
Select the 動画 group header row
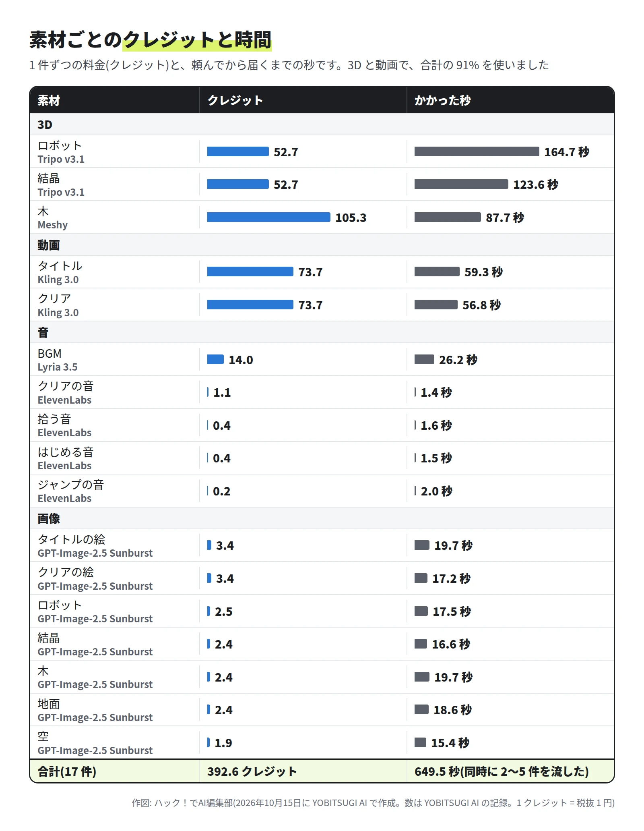point(322,245)
